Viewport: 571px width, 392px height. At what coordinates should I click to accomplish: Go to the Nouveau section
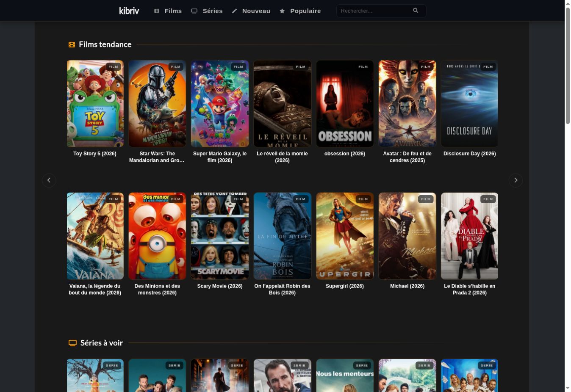click(251, 11)
